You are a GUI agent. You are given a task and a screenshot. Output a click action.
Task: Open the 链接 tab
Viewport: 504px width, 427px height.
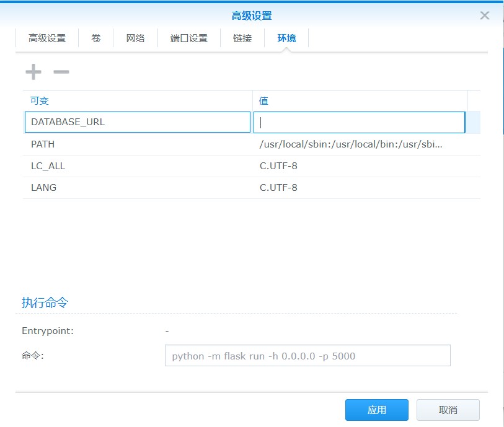click(x=242, y=37)
